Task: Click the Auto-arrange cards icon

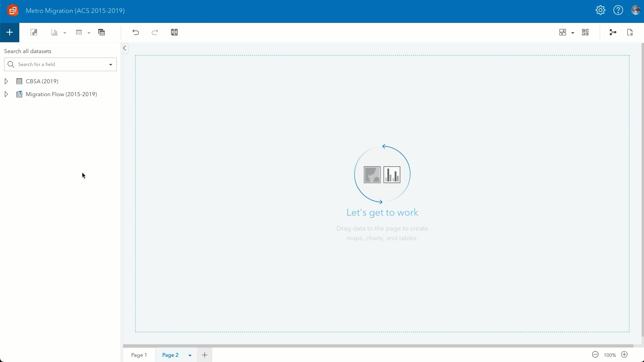Action: [x=585, y=32]
